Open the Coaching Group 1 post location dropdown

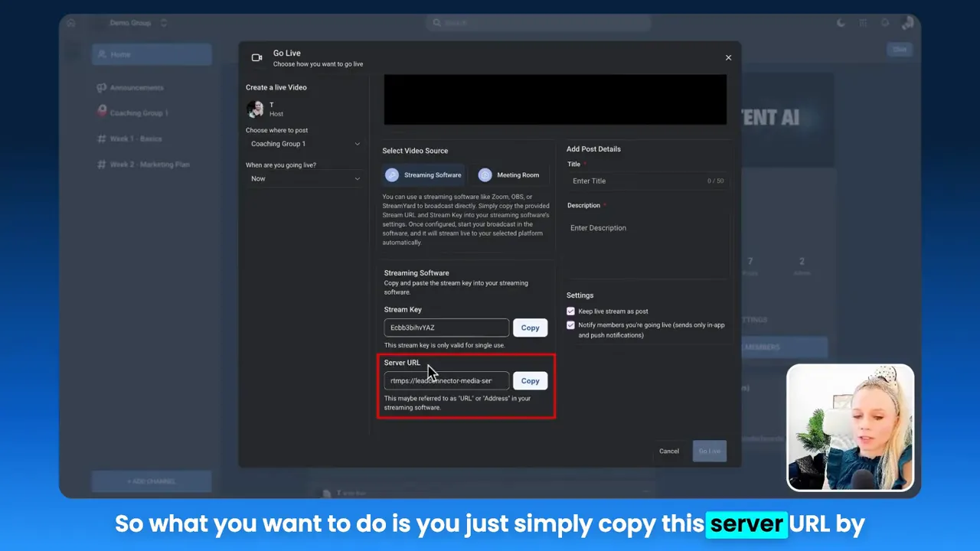tap(305, 144)
